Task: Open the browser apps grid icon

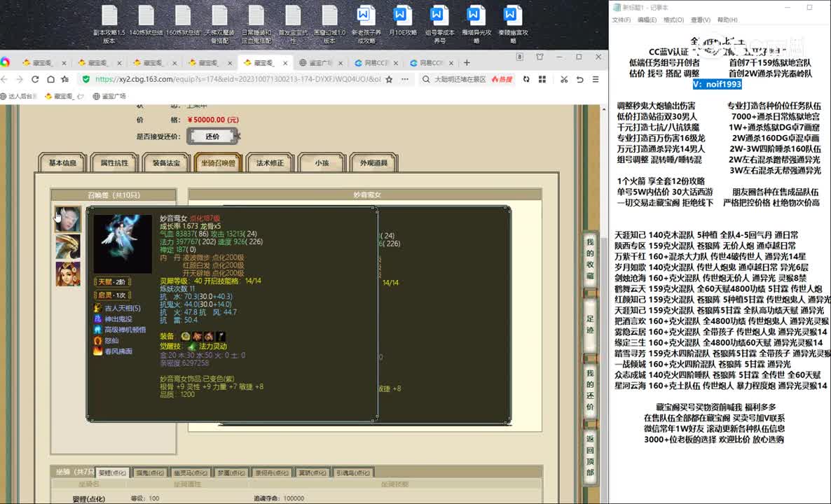Action: 542,79
